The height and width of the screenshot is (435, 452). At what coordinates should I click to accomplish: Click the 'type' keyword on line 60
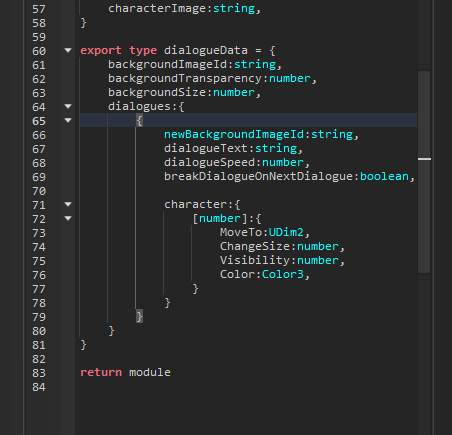[x=143, y=50]
